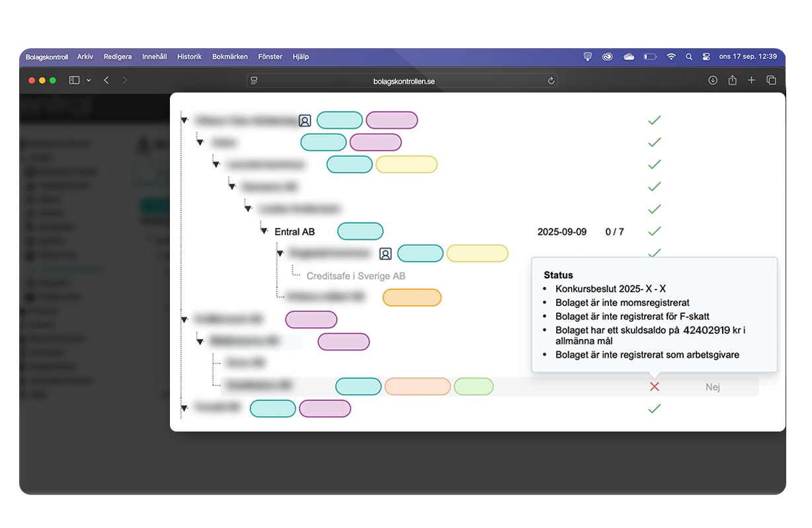Collapse the topmost tree node
Image resolution: width=812 pixels, height=528 pixels.
184,121
